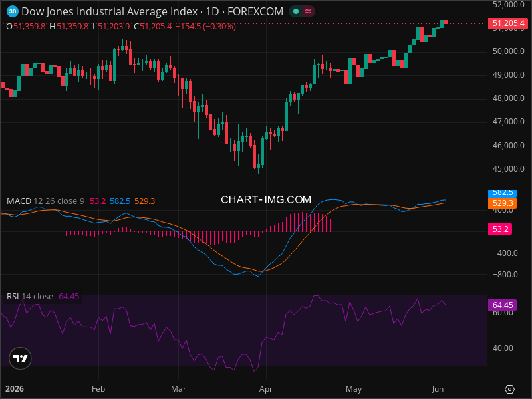Click the Feb label on time axis
This screenshot has height=399, width=532.
[x=98, y=389]
